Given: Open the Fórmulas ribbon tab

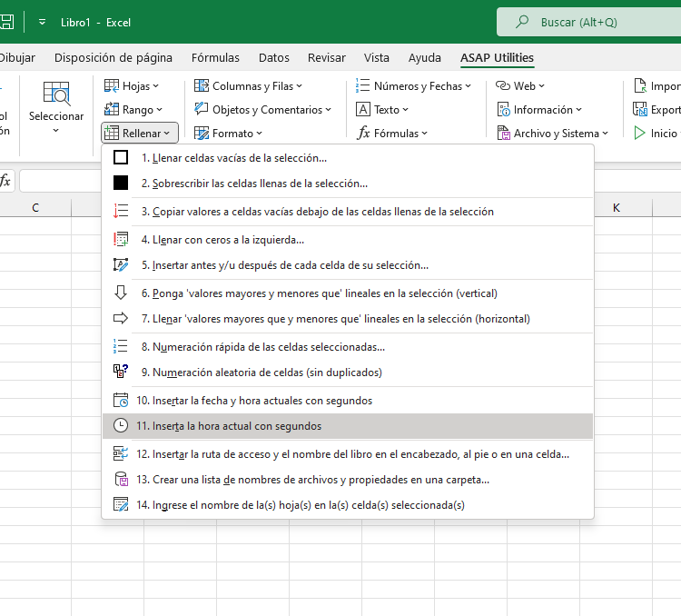Looking at the screenshot, I should coord(215,58).
